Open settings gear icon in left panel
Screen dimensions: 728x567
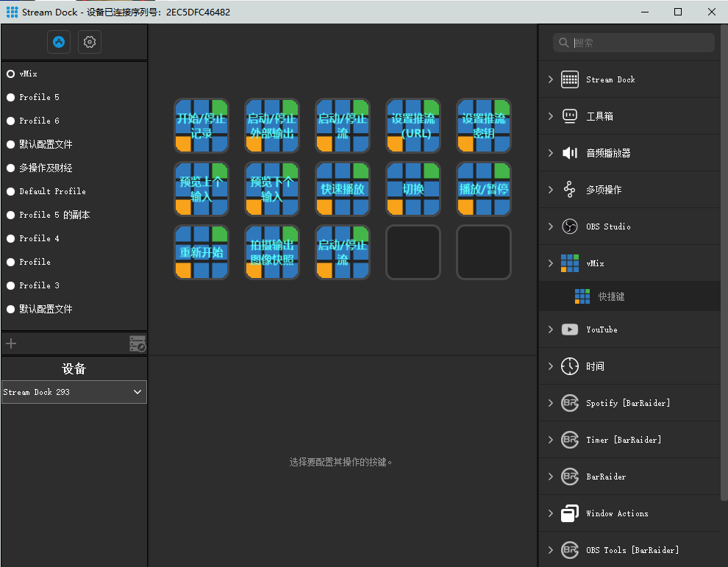pyautogui.click(x=90, y=42)
